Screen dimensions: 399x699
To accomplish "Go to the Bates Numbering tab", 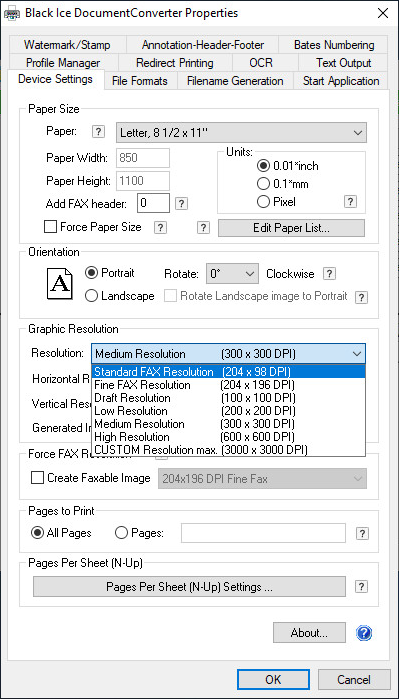I will (x=334, y=45).
